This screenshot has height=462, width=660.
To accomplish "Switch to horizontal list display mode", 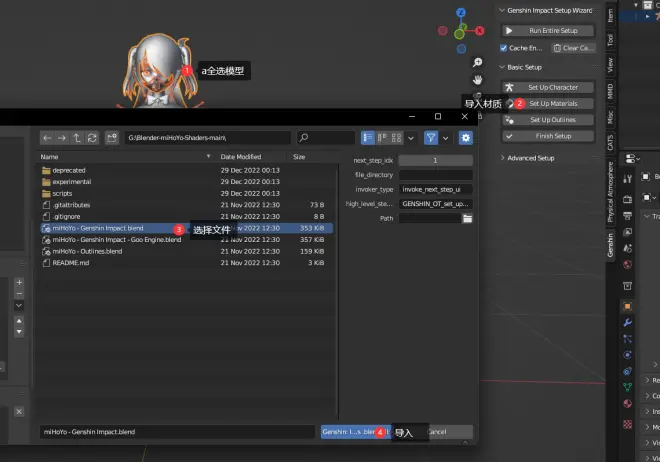I will (382, 138).
